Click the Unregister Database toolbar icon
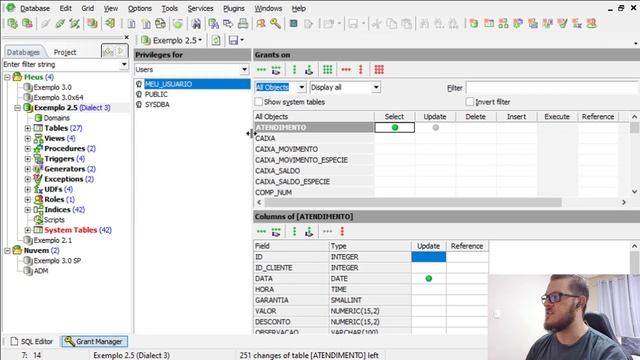Screen dimensions: 640x360 [x=27, y=23]
